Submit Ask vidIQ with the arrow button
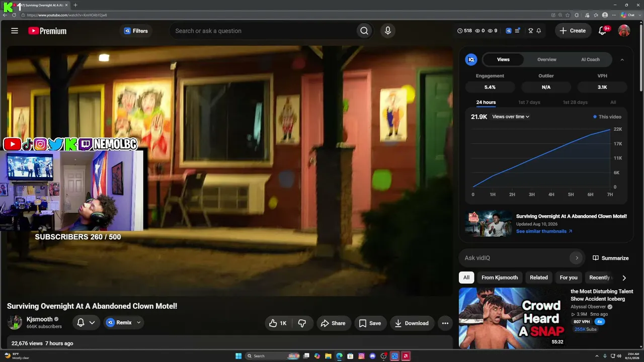Image resolution: width=644 pixels, height=362 pixels. tap(577, 258)
